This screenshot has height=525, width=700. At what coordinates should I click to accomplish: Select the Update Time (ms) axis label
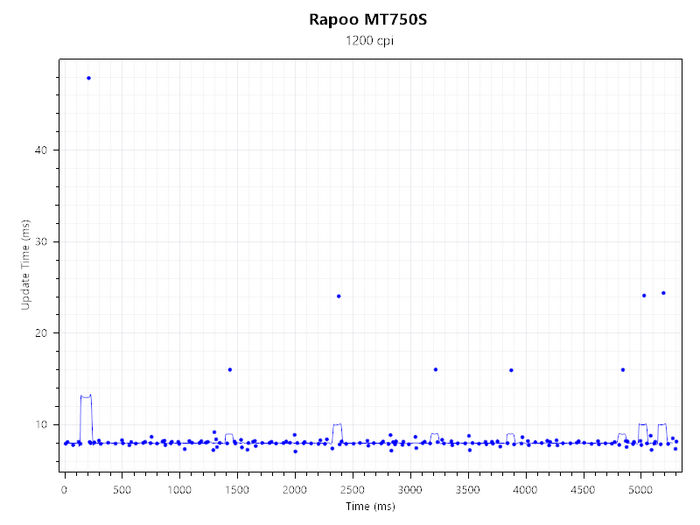[x=26, y=265]
